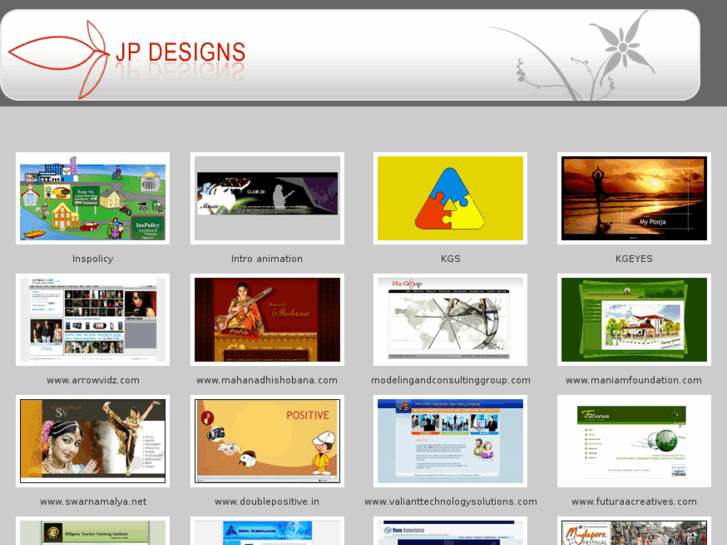The image size is (727, 545).
Task: Follow the www.swarnamalya.net link
Action: 93,502
